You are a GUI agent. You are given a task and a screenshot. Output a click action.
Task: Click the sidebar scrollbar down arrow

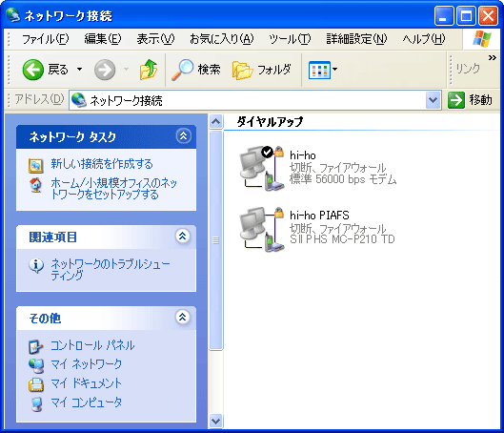point(215,421)
